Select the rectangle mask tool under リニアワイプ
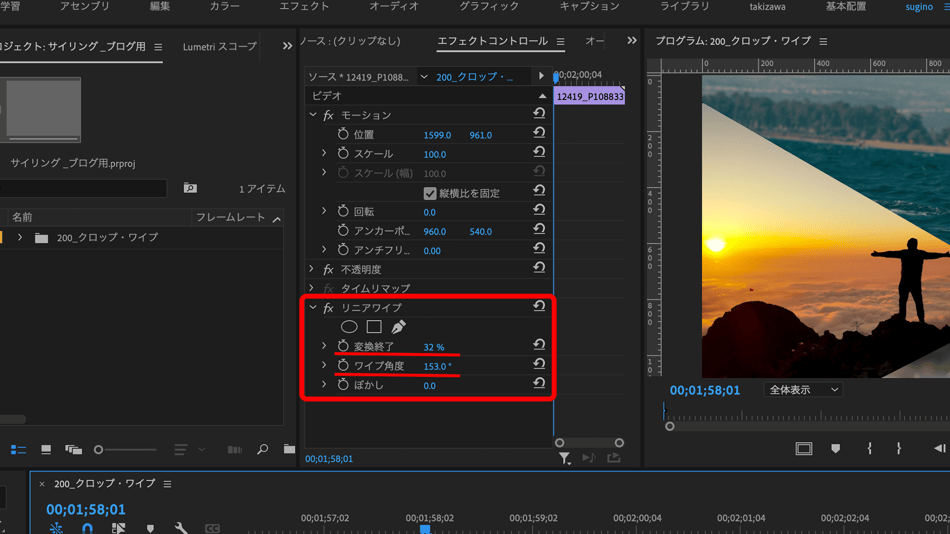This screenshot has width=950, height=534. [374, 327]
